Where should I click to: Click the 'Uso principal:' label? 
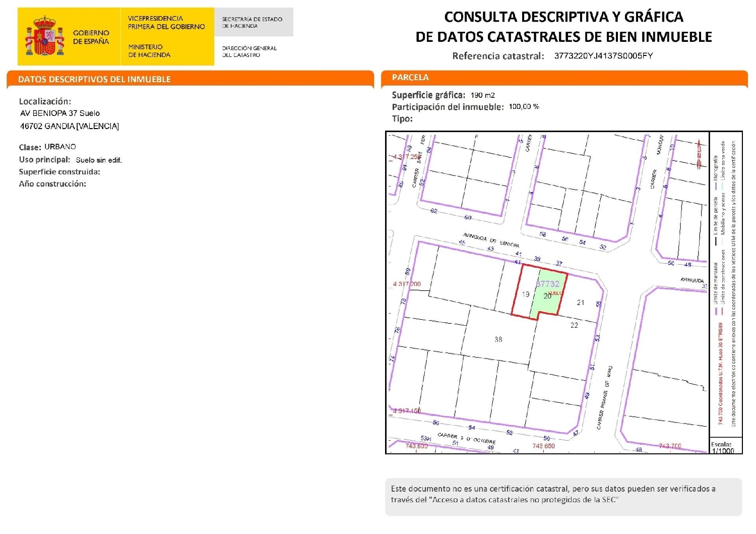tap(44, 159)
